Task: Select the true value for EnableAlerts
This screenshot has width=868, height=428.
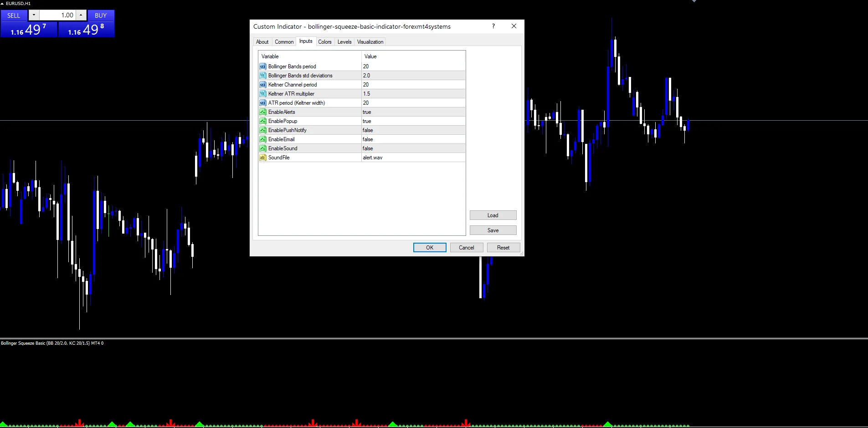Action: pos(413,112)
